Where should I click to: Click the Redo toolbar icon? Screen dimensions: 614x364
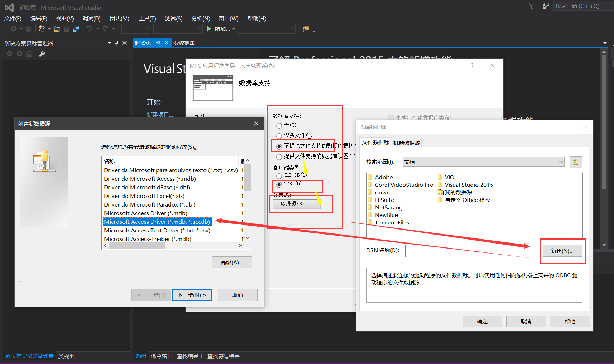pyautogui.click(x=105, y=29)
